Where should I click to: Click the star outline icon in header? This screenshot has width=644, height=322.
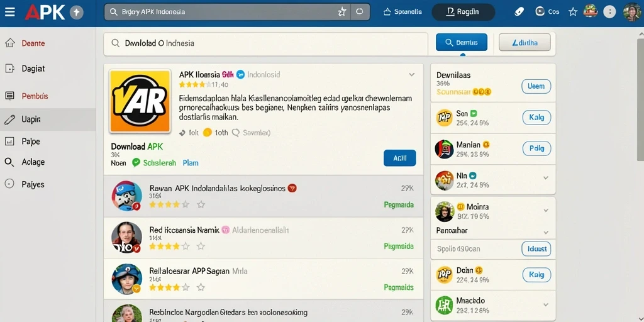tap(572, 12)
